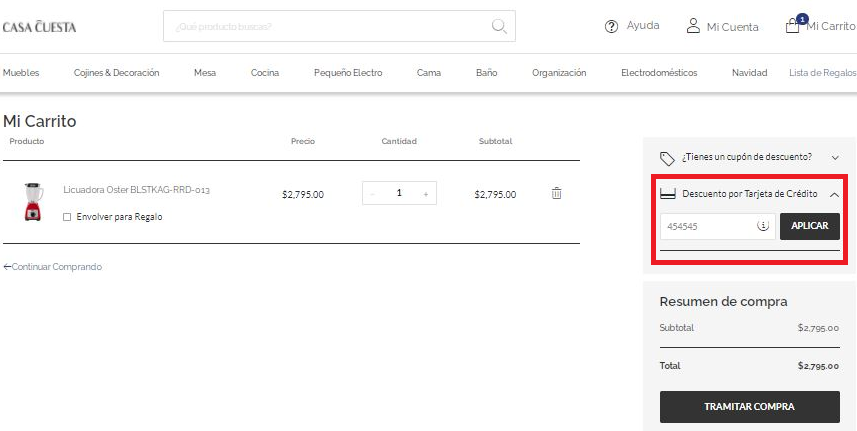Expand the discount coupon section

pos(835,158)
